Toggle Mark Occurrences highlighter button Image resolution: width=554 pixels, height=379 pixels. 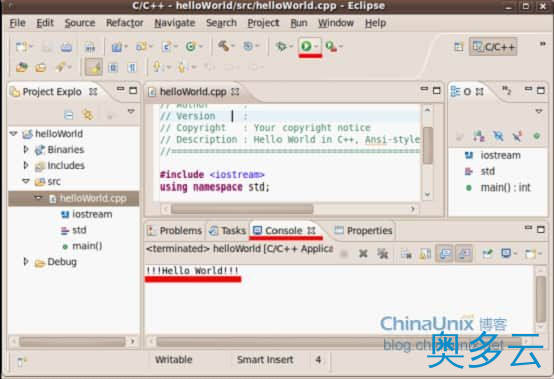point(94,67)
